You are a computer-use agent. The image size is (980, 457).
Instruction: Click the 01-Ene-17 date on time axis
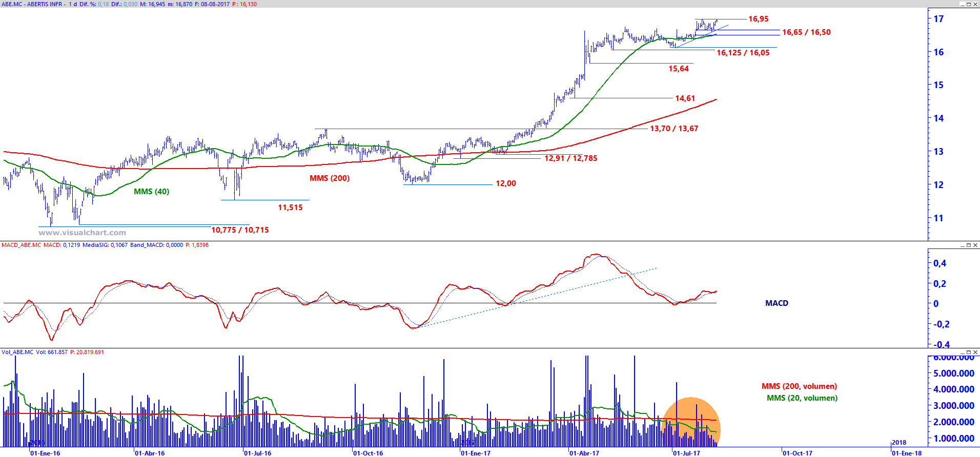coord(476,453)
